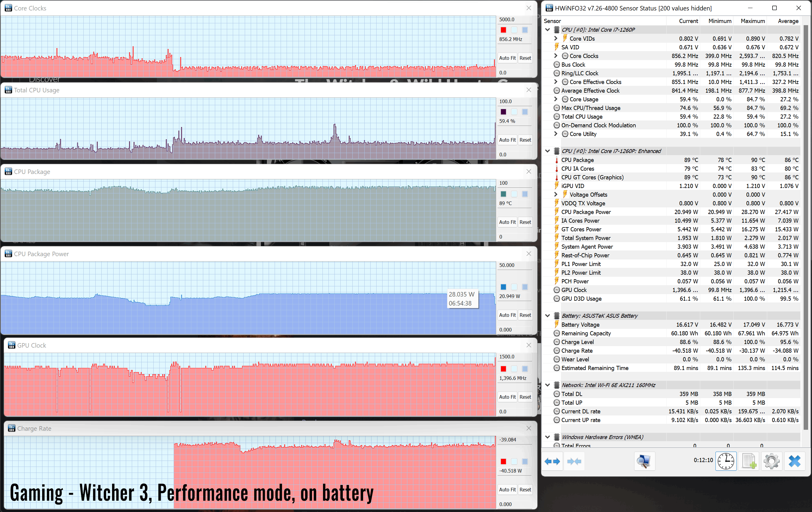The width and height of the screenshot is (812, 512).
Task: Close the Total CPU Usage graph window
Action: 528,90
